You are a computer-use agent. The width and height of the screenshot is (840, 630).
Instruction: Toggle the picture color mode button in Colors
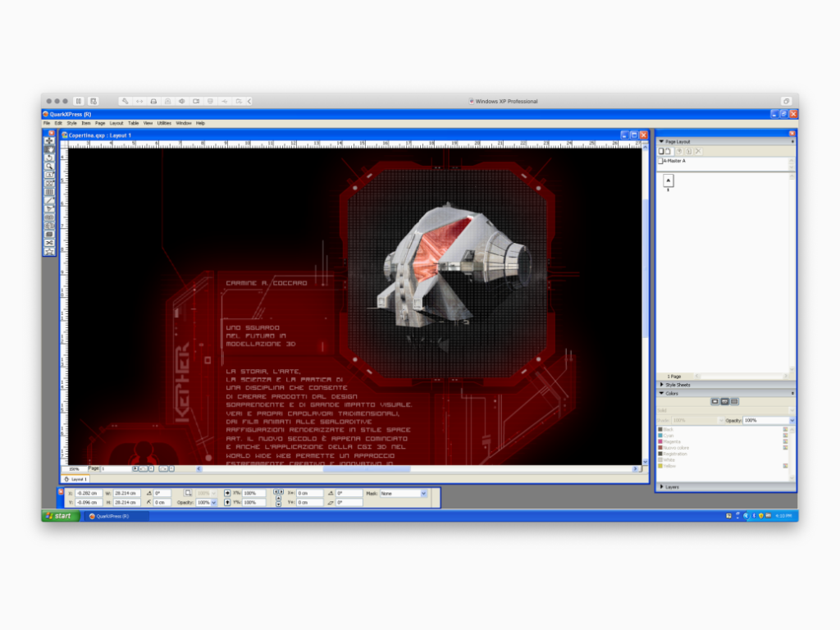click(x=724, y=401)
